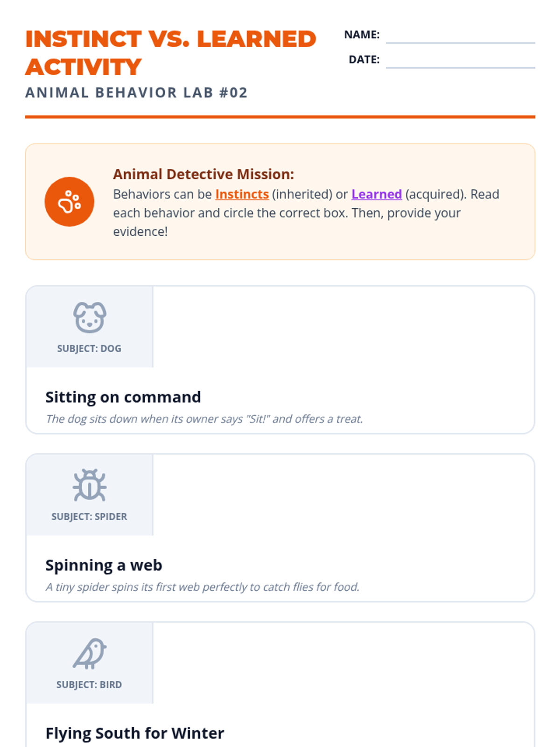This screenshot has height=747, width=560.
Task: Click the spider bug icon
Action: tap(90, 486)
